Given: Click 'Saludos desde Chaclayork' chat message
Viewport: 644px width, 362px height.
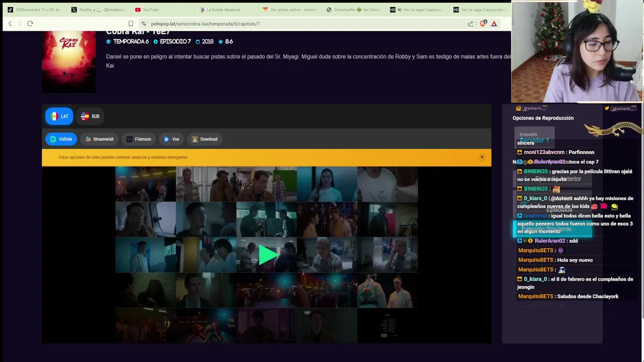Looking at the screenshot, I should (x=569, y=297).
